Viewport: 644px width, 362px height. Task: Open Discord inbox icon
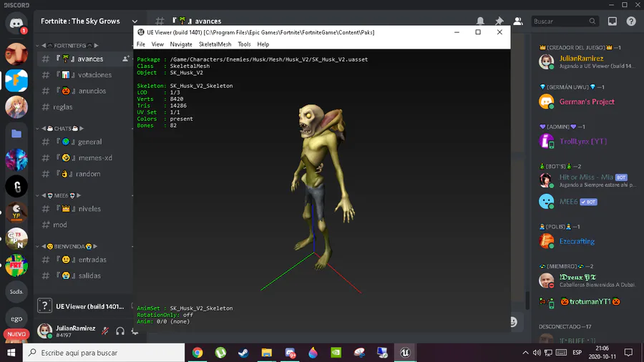point(613,21)
